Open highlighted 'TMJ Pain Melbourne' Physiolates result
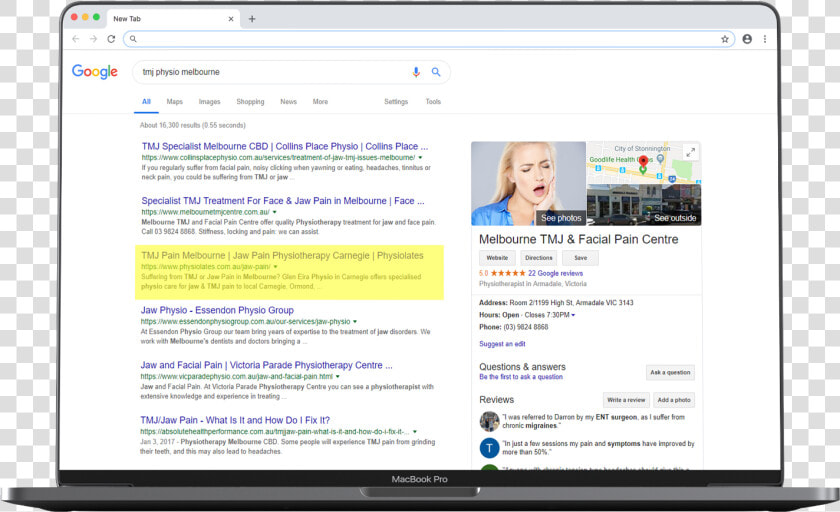 pos(282,255)
